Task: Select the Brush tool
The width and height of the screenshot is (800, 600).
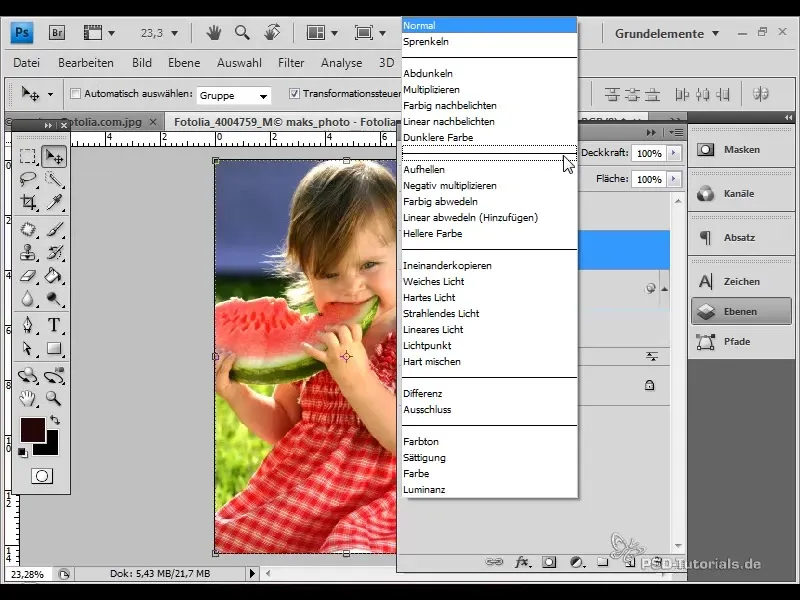Action: (54, 229)
